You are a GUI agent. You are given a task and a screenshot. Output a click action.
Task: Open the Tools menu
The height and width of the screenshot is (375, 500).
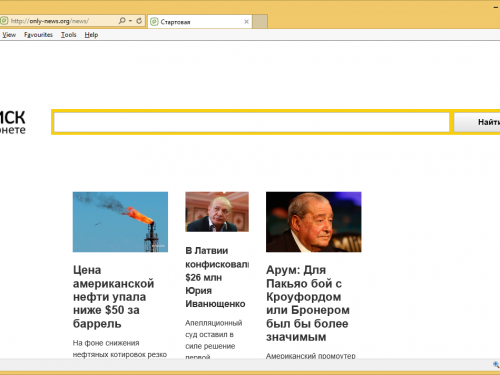pos(69,35)
